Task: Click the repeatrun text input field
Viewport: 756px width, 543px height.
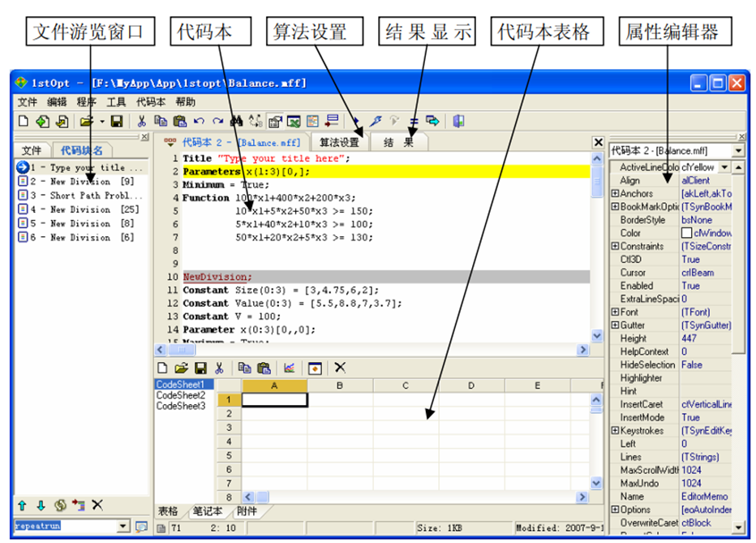Action: 66,526
